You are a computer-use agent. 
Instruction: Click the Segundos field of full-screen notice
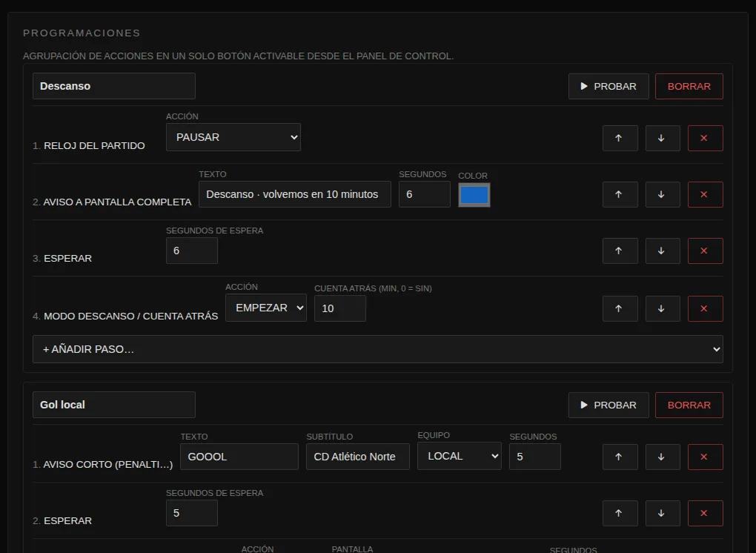424,194
